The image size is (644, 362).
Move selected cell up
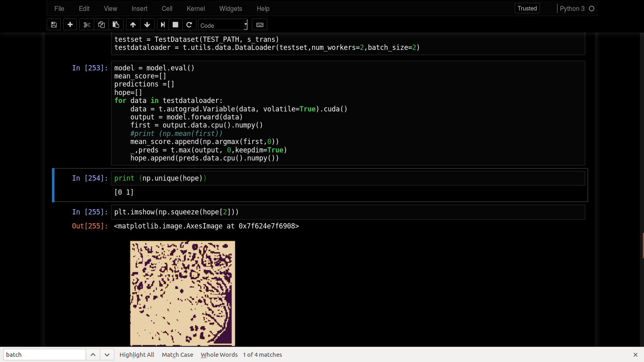pos(133,25)
